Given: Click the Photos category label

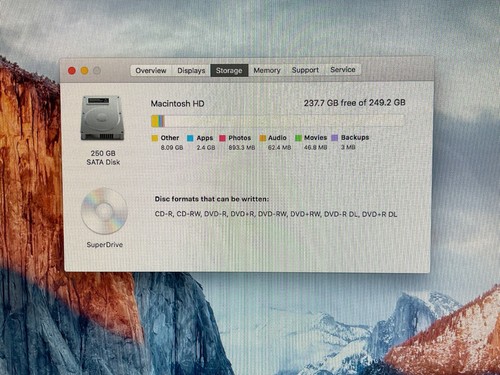Looking at the screenshot, I should (x=240, y=138).
